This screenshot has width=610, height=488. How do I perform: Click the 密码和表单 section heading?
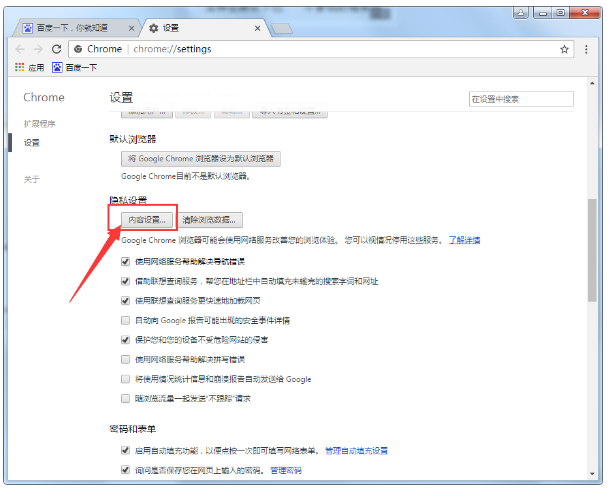(133, 429)
